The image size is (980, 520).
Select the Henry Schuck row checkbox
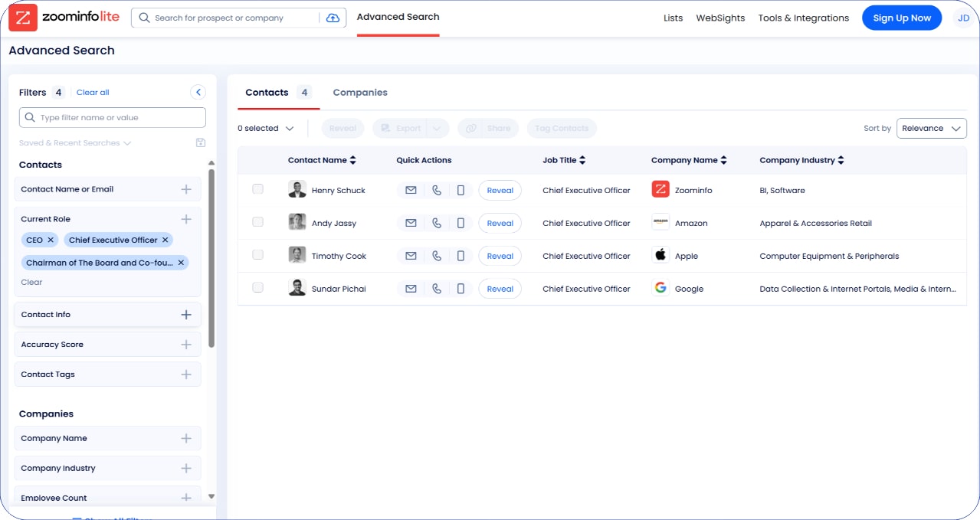258,189
